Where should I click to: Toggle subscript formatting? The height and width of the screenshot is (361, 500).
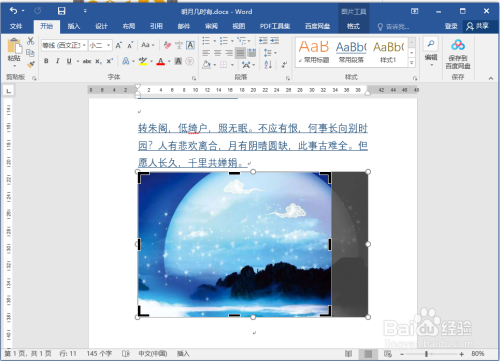point(98,61)
